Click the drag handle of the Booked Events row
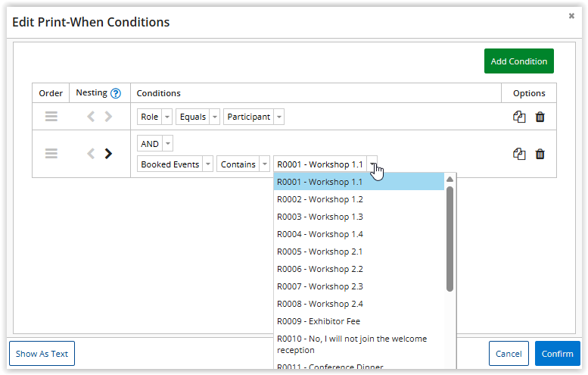 point(51,154)
